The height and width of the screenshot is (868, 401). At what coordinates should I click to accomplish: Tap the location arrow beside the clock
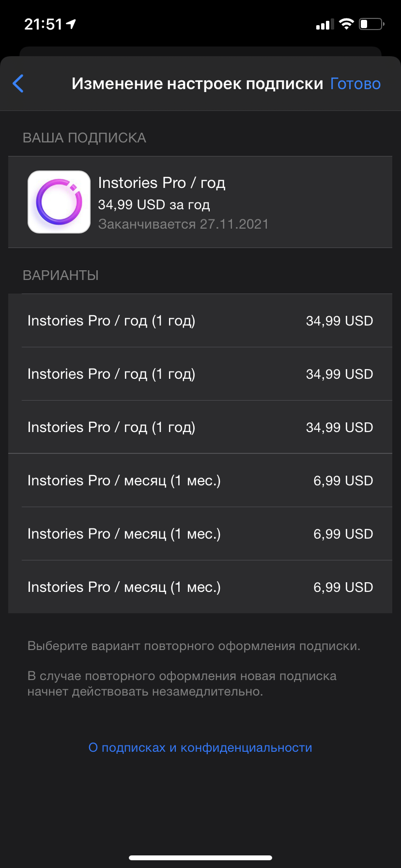tap(71, 24)
